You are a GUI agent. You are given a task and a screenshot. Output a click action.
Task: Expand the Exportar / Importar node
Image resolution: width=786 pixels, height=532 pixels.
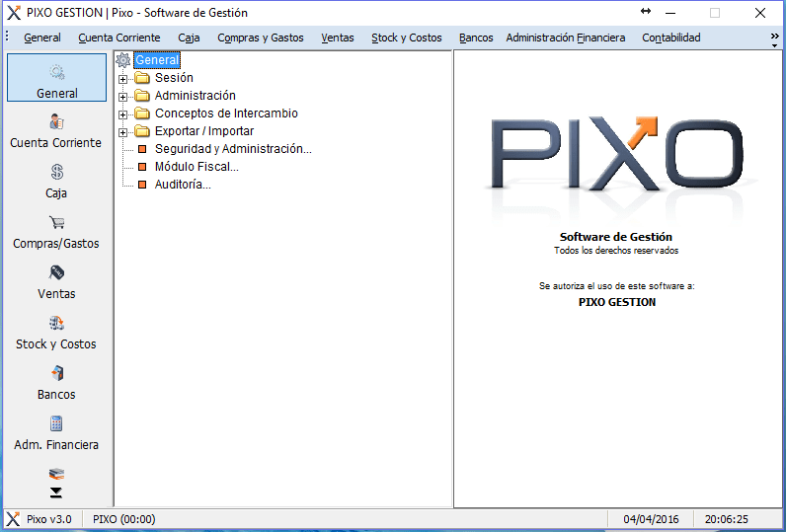pyautogui.click(x=122, y=132)
